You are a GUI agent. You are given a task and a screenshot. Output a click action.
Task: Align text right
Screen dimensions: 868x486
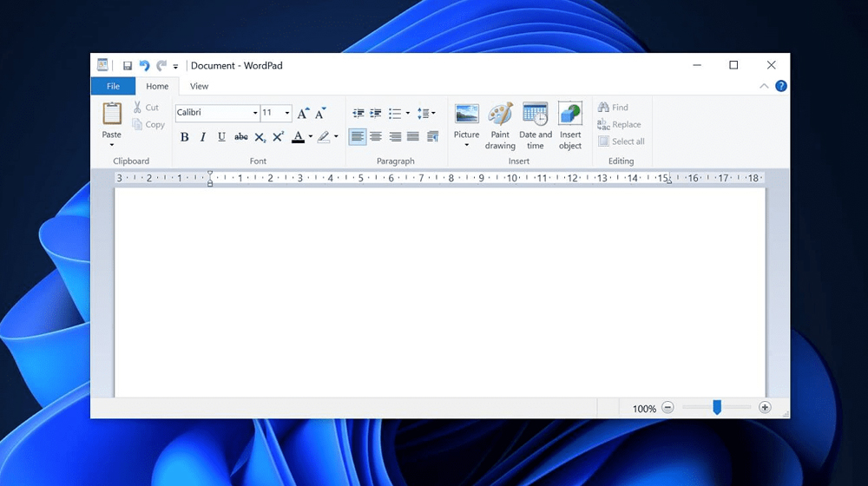point(395,136)
